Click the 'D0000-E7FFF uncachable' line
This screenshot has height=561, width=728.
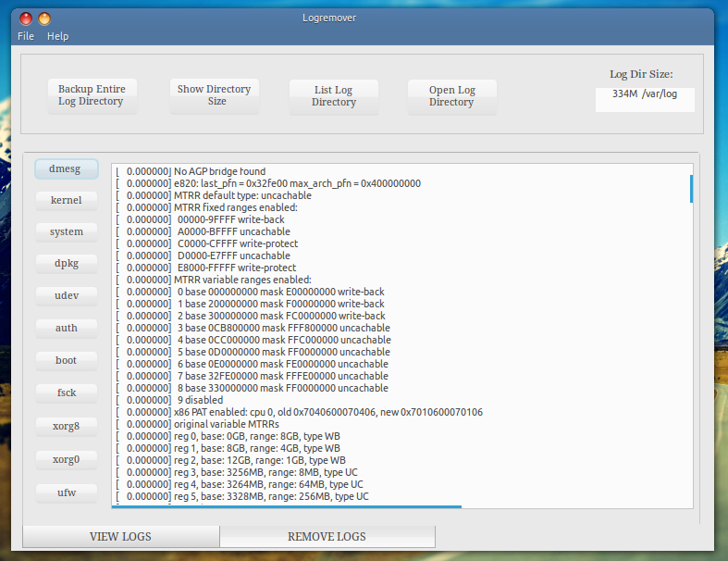[x=203, y=256]
